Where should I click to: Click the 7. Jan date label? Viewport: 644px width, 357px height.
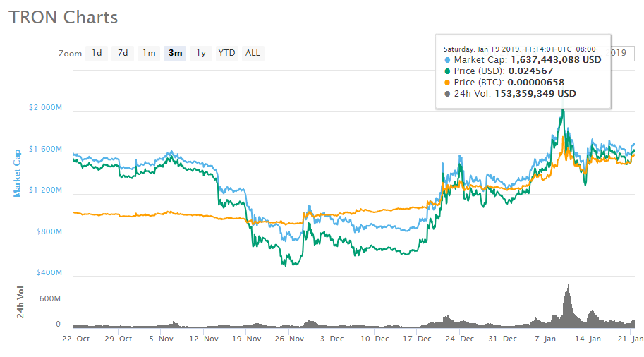click(545, 339)
